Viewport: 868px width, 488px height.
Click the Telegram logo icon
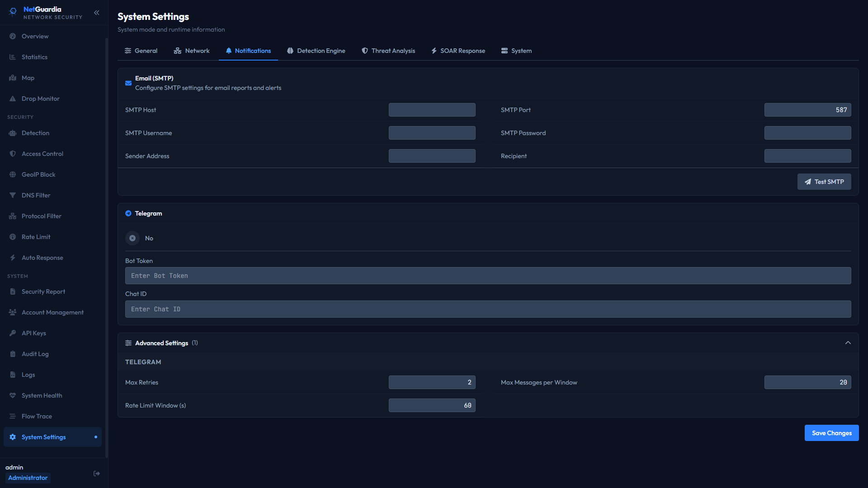128,213
